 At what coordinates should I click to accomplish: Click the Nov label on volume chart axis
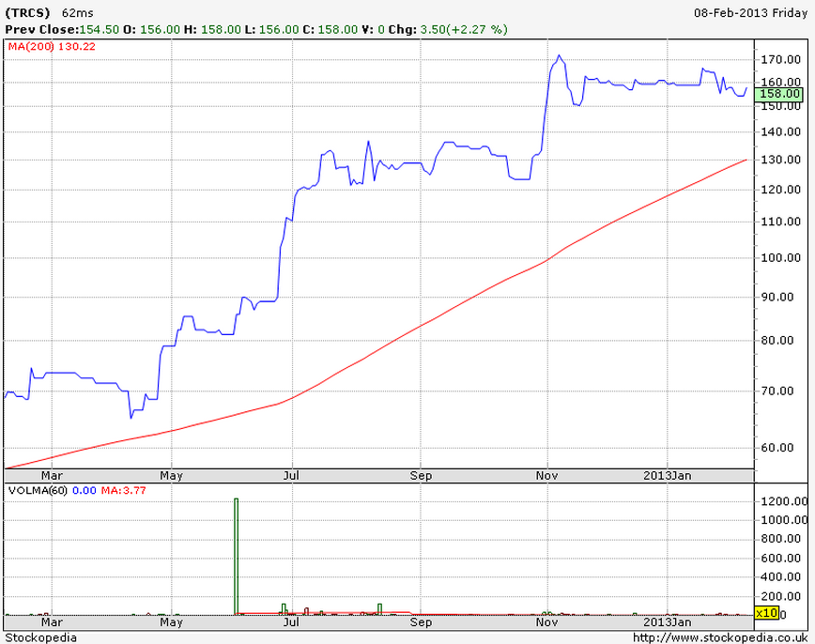point(546,622)
